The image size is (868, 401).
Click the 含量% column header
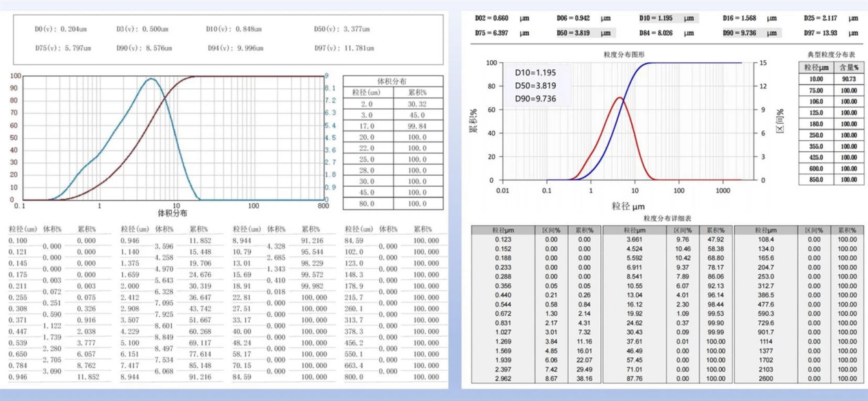tap(849, 68)
